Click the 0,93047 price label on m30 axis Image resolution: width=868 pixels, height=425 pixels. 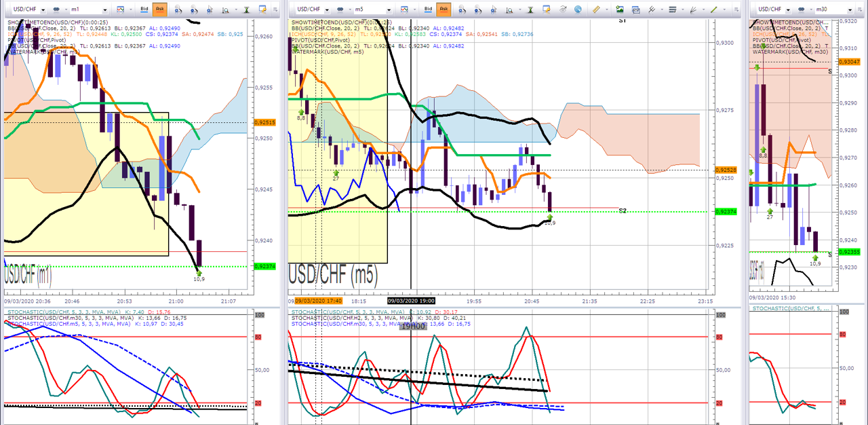[849, 61]
